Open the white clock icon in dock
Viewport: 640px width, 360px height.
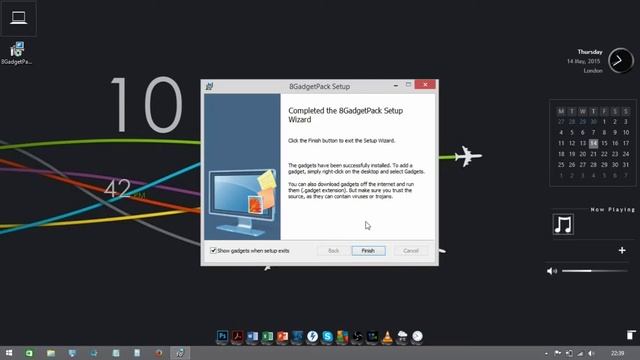[x=417, y=336]
